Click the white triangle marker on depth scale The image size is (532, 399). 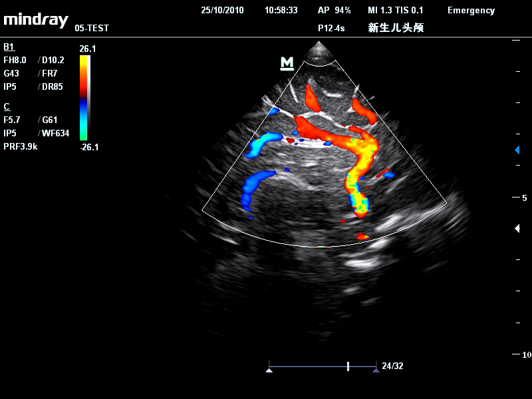517,229
